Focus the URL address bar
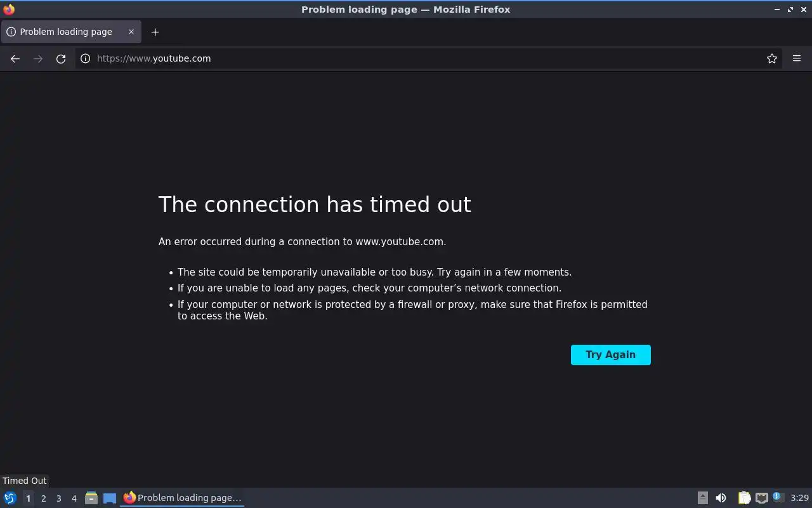The height and width of the screenshot is (508, 812). tap(428, 58)
